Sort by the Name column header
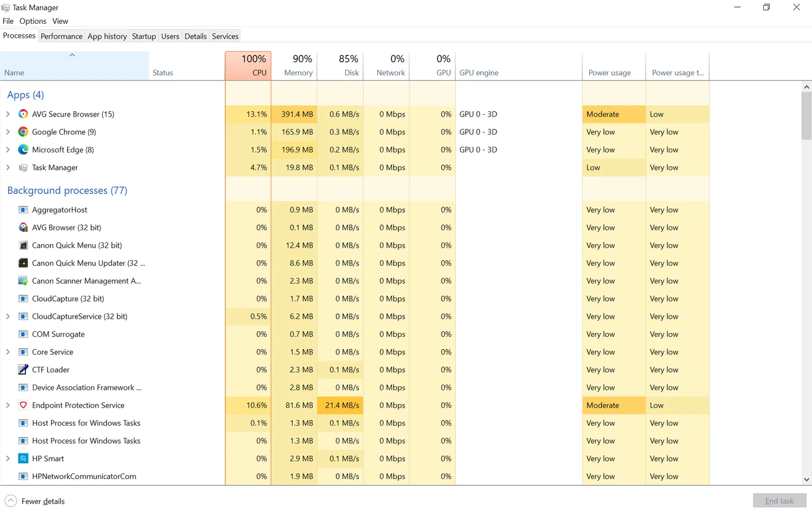This screenshot has height=515, width=812. tap(74, 66)
